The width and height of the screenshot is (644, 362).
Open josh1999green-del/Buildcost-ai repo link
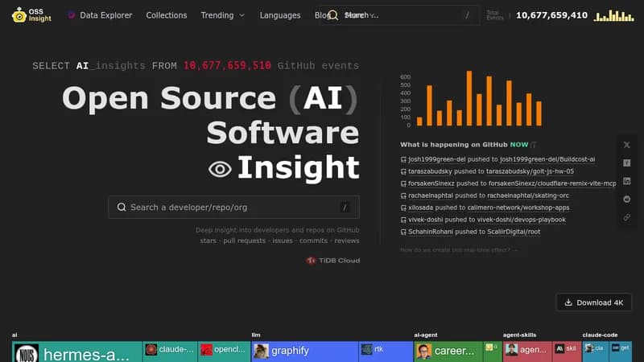click(547, 159)
